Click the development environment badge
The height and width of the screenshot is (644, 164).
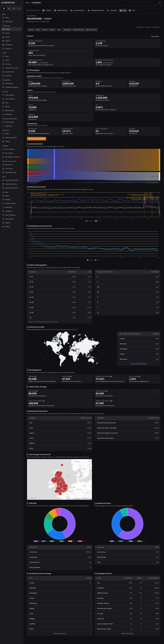36,3
